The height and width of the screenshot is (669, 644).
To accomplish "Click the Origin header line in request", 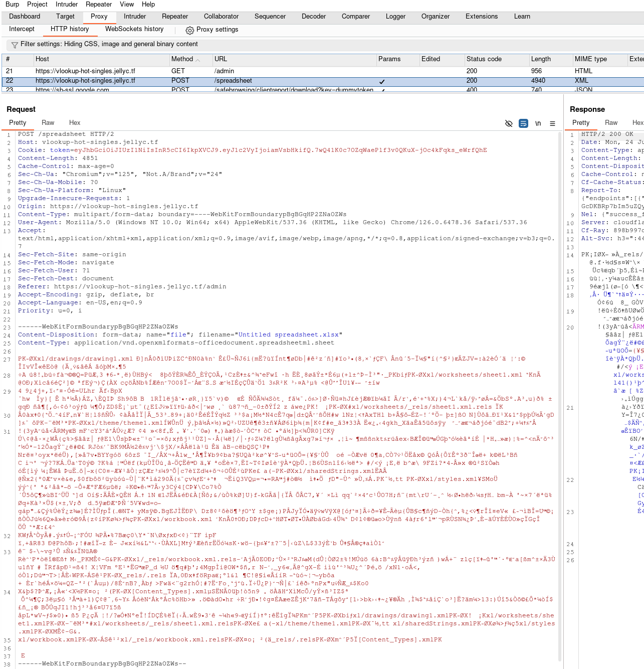I will tap(108, 206).
